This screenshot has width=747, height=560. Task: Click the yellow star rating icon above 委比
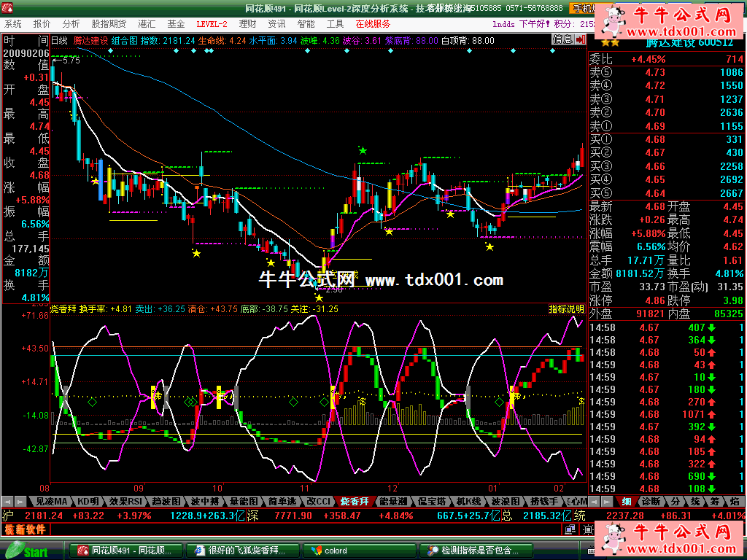pyautogui.click(x=610, y=43)
